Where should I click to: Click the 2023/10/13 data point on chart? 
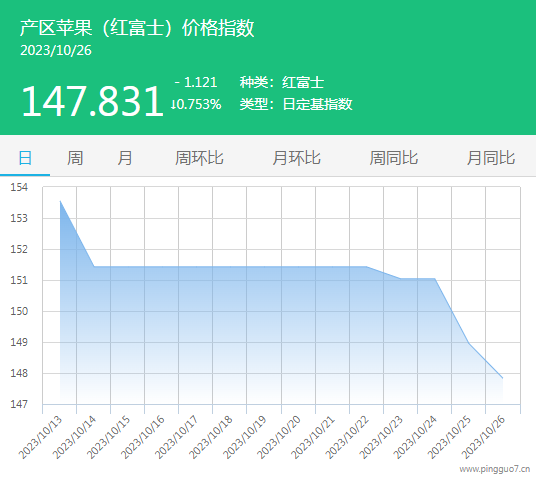point(60,201)
